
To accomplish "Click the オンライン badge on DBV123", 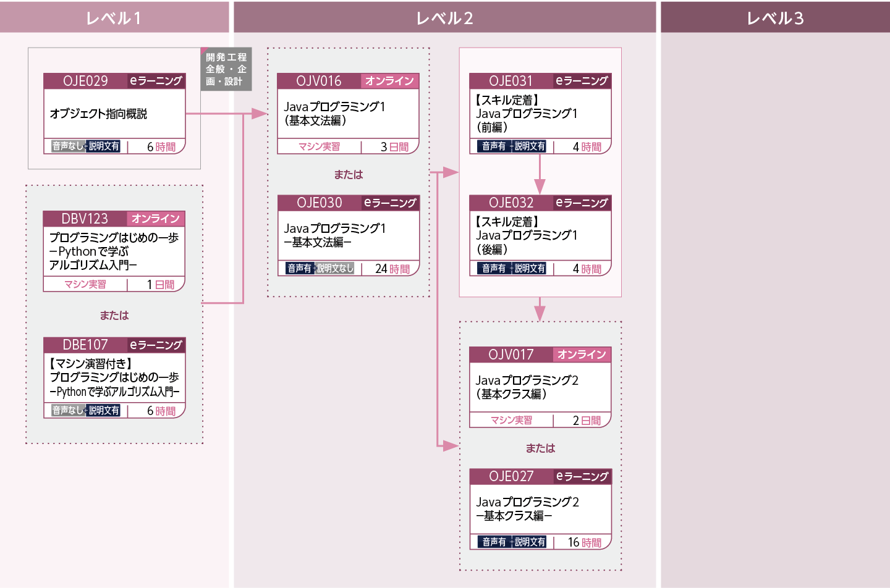I will click(x=156, y=219).
